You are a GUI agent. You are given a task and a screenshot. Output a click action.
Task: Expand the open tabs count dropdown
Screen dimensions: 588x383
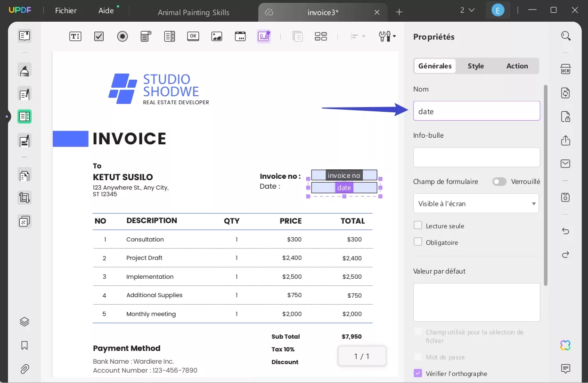[467, 10]
